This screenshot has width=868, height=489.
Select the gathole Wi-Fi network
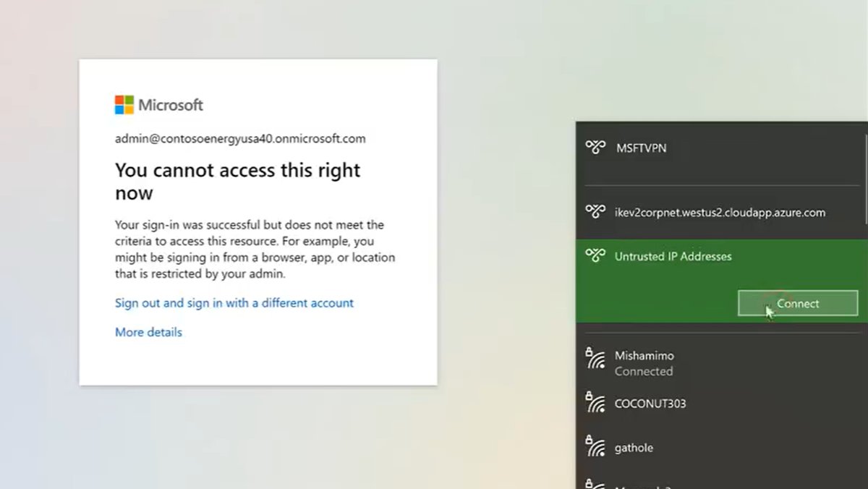[x=721, y=448]
